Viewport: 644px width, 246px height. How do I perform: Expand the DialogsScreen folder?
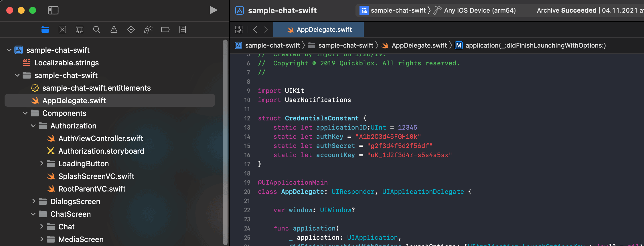click(x=33, y=201)
